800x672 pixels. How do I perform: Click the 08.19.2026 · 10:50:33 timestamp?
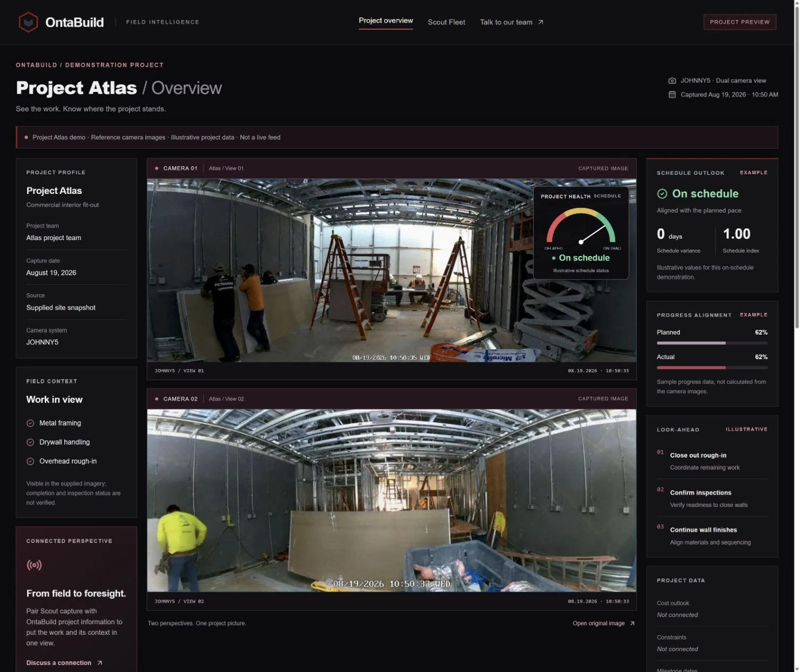coord(599,601)
